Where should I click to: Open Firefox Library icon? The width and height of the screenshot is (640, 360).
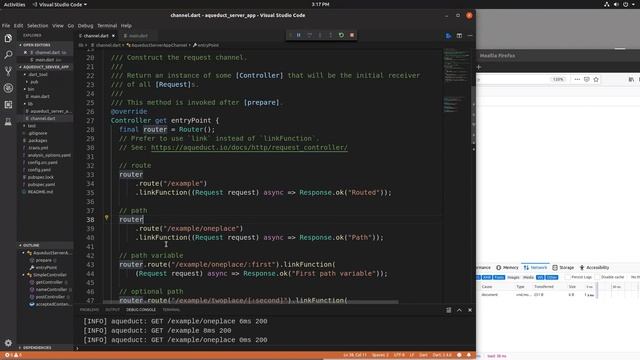point(631,80)
